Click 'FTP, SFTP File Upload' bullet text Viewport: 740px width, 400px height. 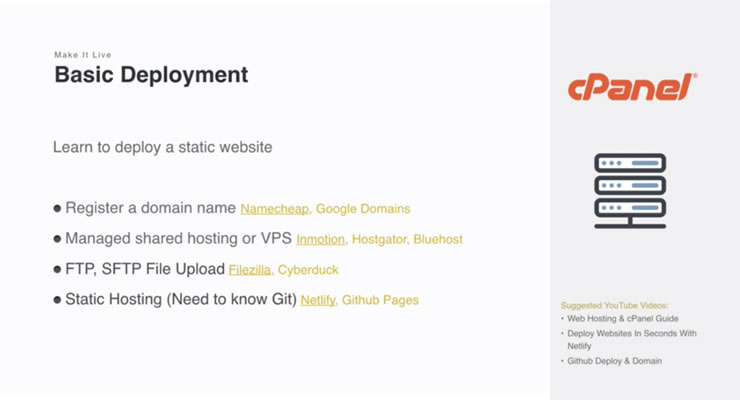[144, 270]
